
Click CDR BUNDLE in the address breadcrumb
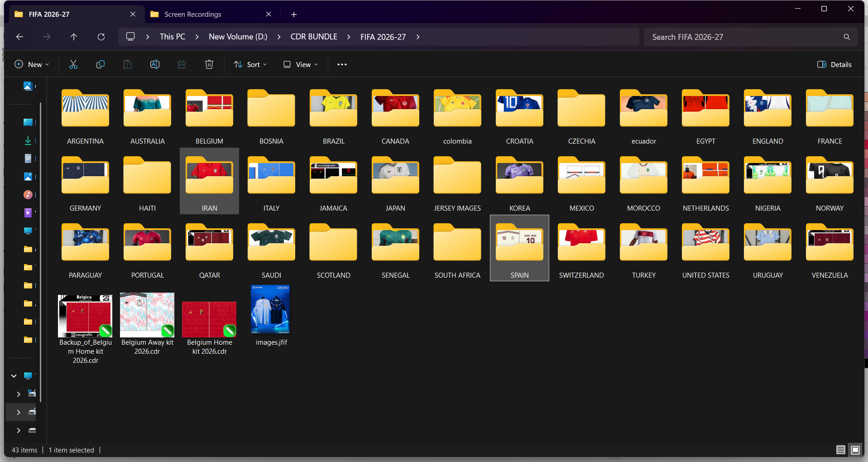pyautogui.click(x=314, y=37)
